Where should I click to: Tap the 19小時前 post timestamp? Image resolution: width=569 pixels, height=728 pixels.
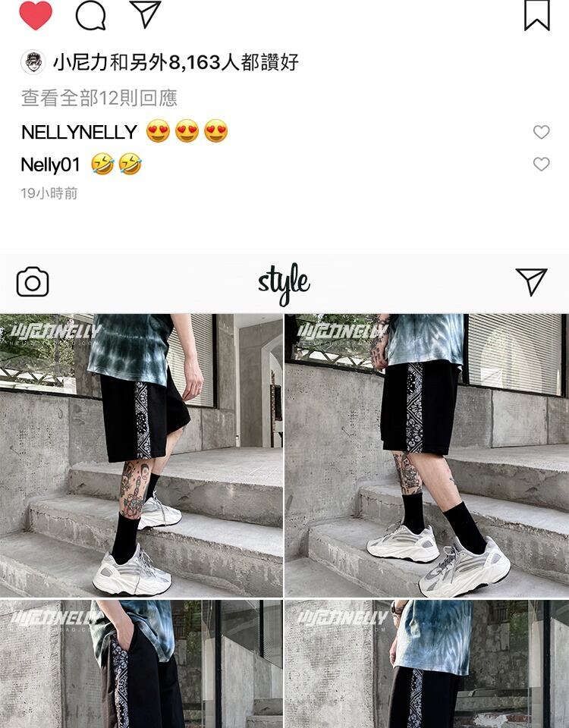click(x=49, y=193)
